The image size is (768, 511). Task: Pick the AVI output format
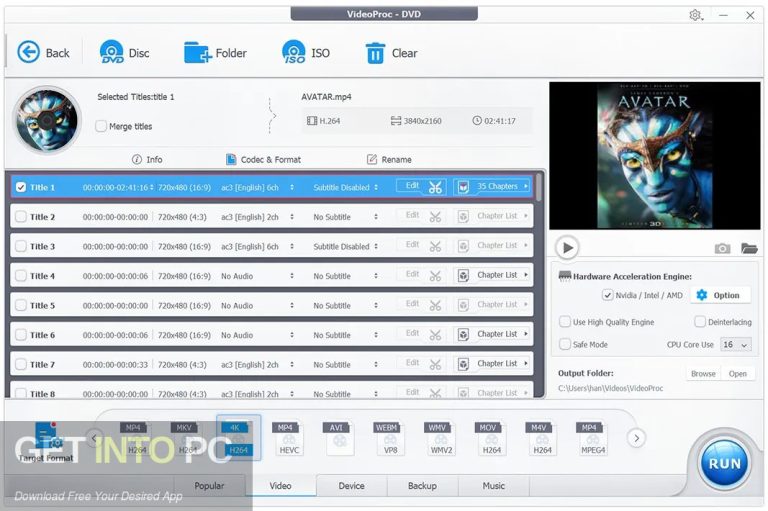[338, 438]
